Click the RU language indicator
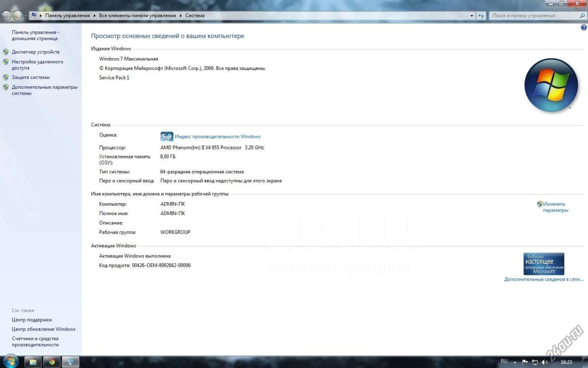Image resolution: width=588 pixels, height=368 pixels. tap(504, 361)
